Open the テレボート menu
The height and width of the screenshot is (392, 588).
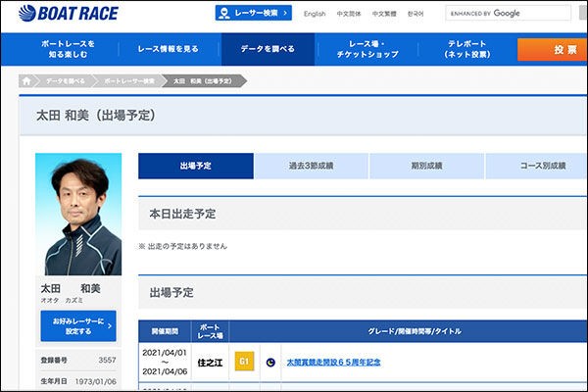click(x=466, y=49)
